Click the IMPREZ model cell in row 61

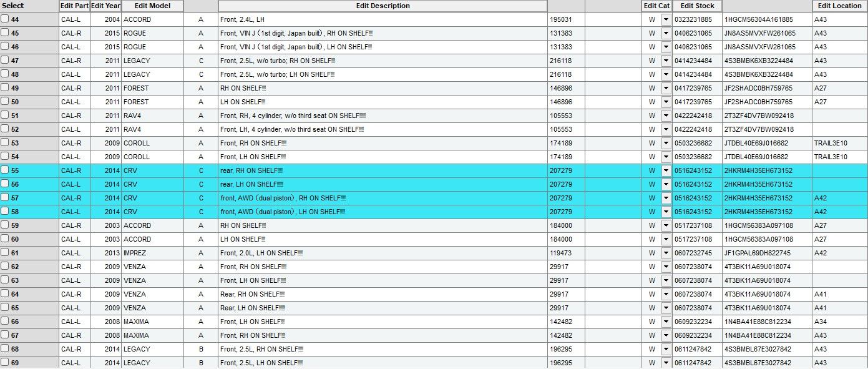point(152,253)
